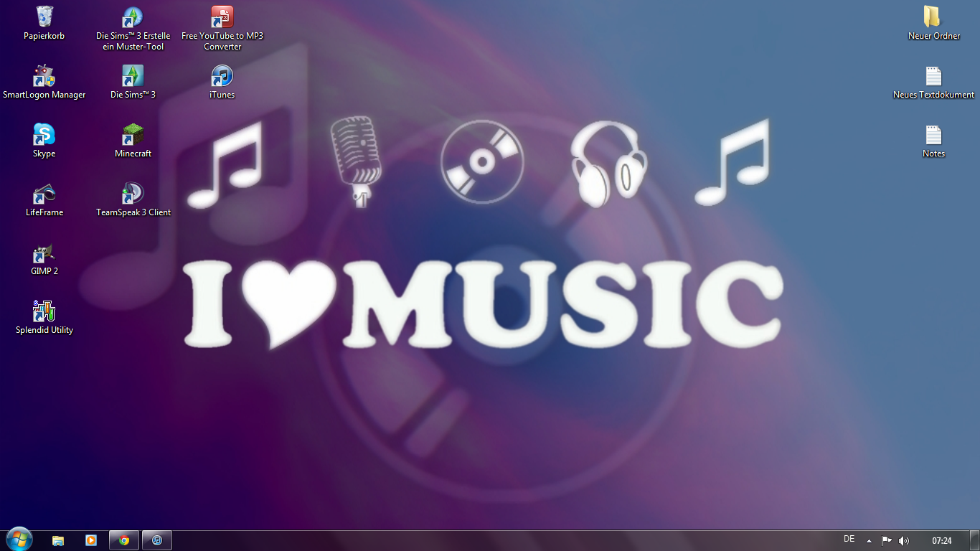Select the Notes text file
Image resolution: width=980 pixels, height=551 pixels.
click(x=933, y=135)
